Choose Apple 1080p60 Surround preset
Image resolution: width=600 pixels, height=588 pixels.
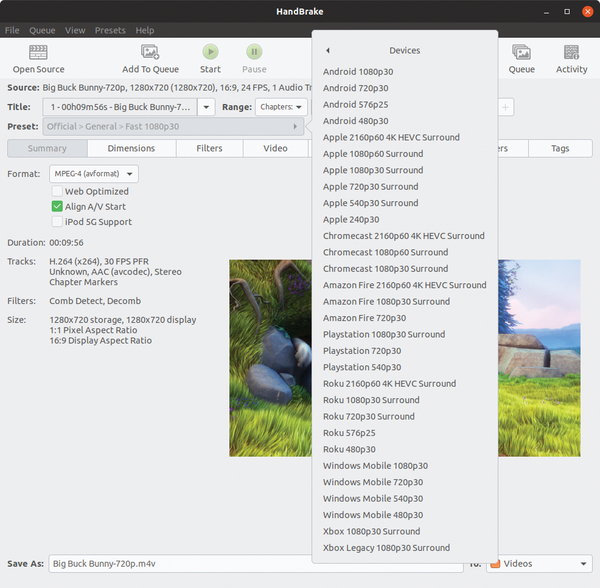click(x=405, y=154)
